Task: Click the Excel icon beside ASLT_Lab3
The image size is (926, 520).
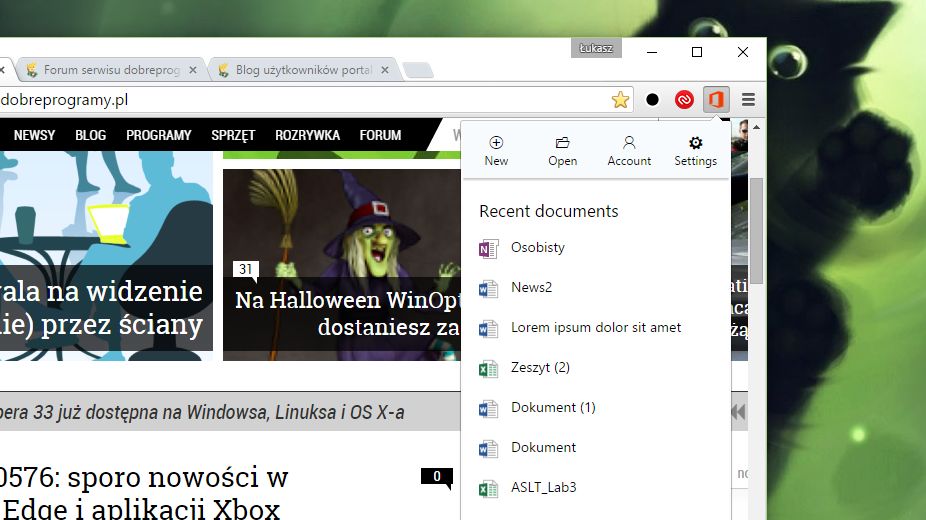Action: (x=488, y=489)
